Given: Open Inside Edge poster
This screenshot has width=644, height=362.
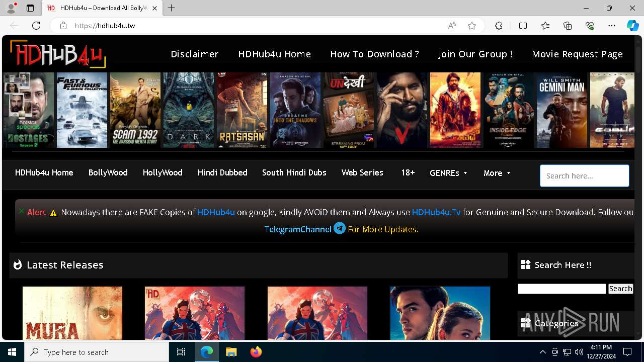Looking at the screenshot, I should coord(509,110).
